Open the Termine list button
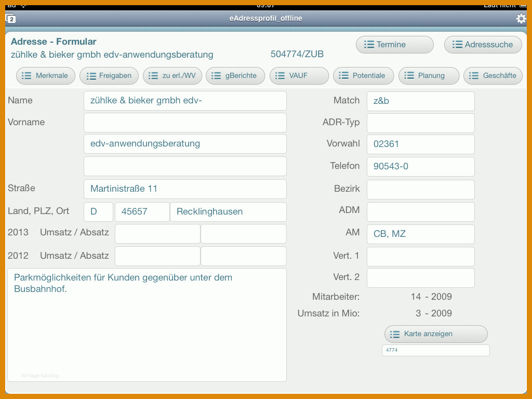Screen dimensions: 532x399 click(395, 45)
